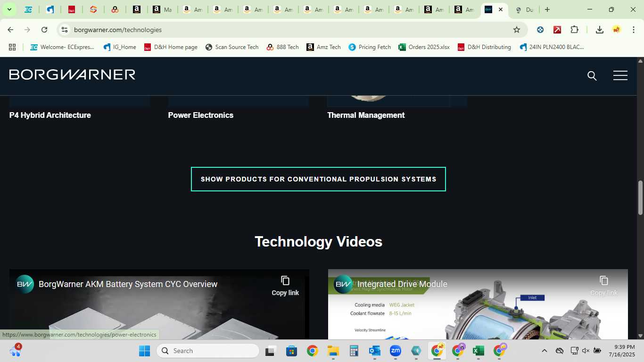Screen dimensions: 644x362
Task: Open IG_Home bookmark
Action: [x=120, y=47]
